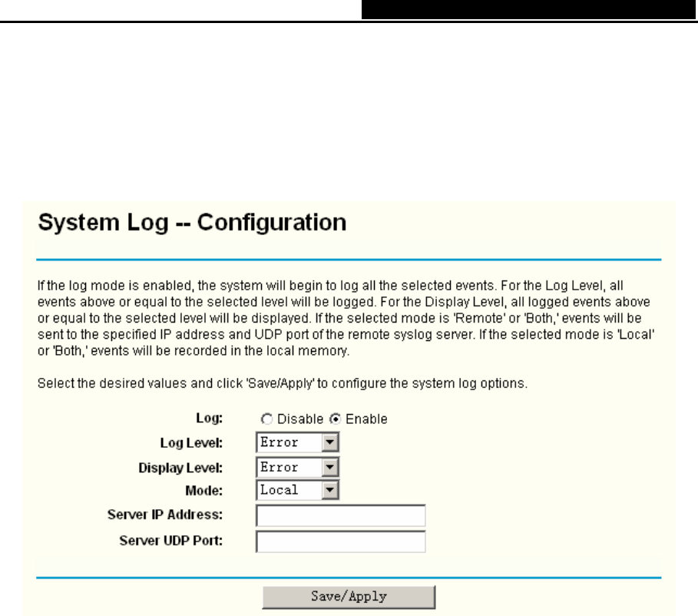698x616 pixels.
Task: Click the 'Mode:' label
Action: click(x=204, y=490)
